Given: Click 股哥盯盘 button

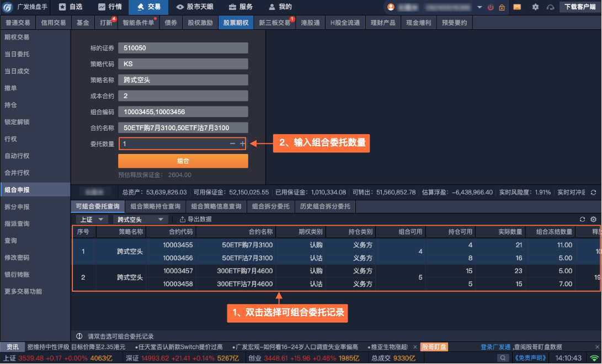Looking at the screenshot, I should (434, 347).
